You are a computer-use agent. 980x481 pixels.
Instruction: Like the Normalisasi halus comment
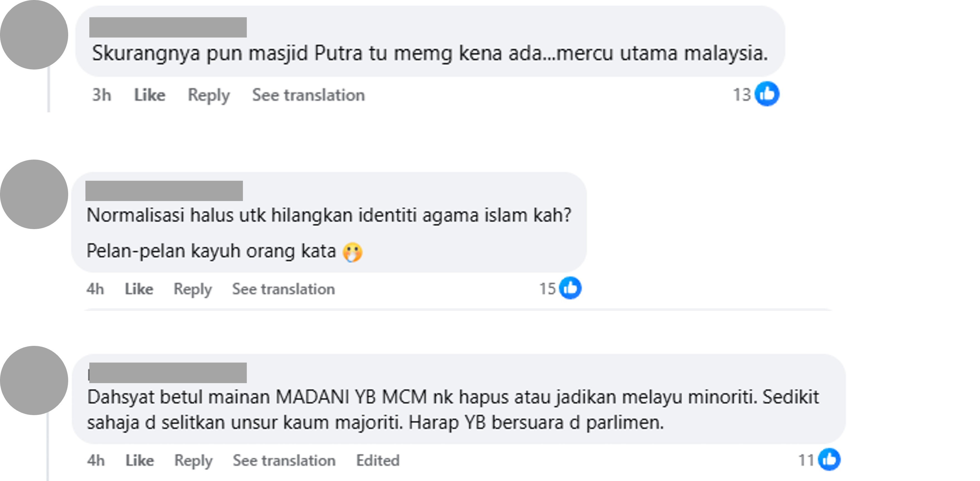(x=139, y=289)
